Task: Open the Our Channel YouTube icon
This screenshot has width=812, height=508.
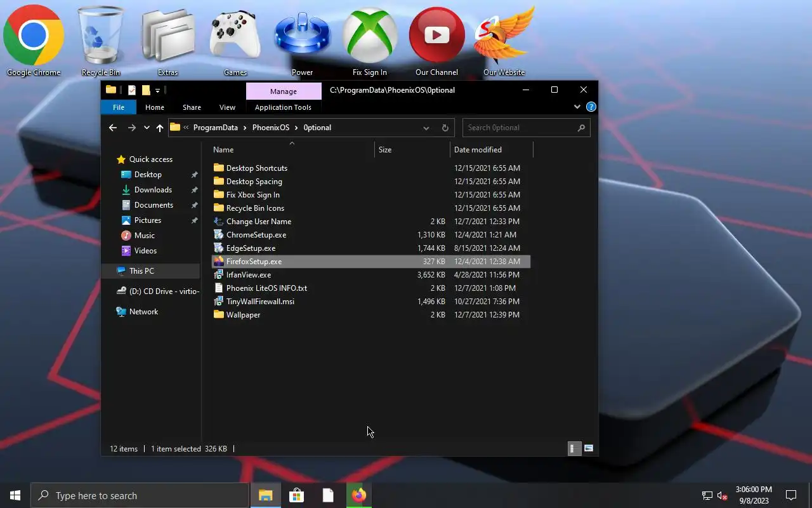Action: point(436,41)
